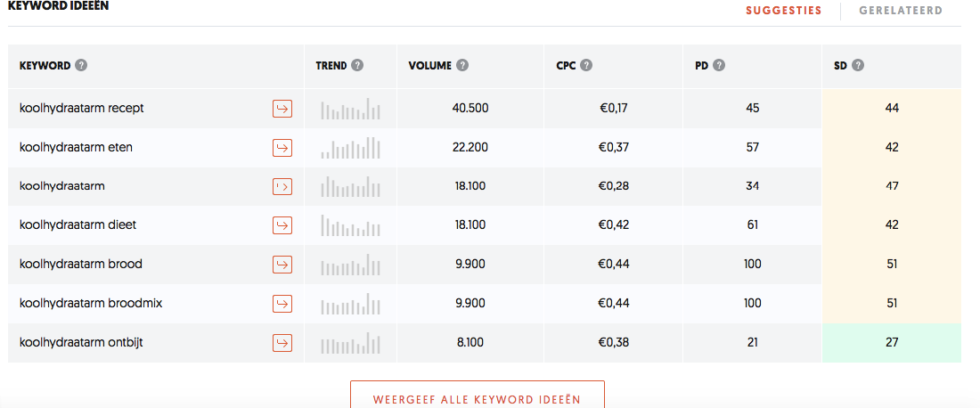The height and width of the screenshot is (408, 980).
Task: Click the PD question mark icon
Action: point(719,66)
